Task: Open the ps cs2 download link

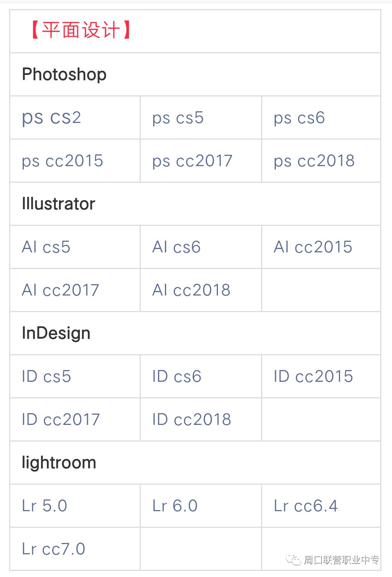Action: [51, 118]
